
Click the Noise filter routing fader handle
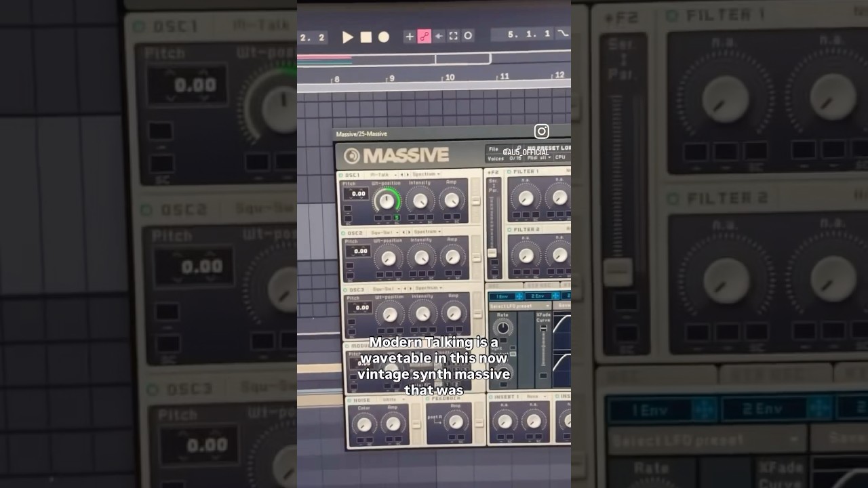[416, 425]
